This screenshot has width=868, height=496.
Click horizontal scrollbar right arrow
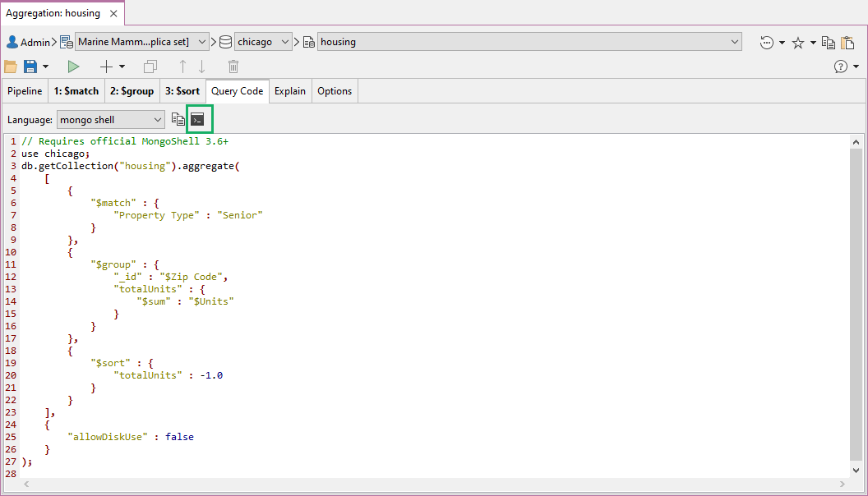tap(843, 484)
